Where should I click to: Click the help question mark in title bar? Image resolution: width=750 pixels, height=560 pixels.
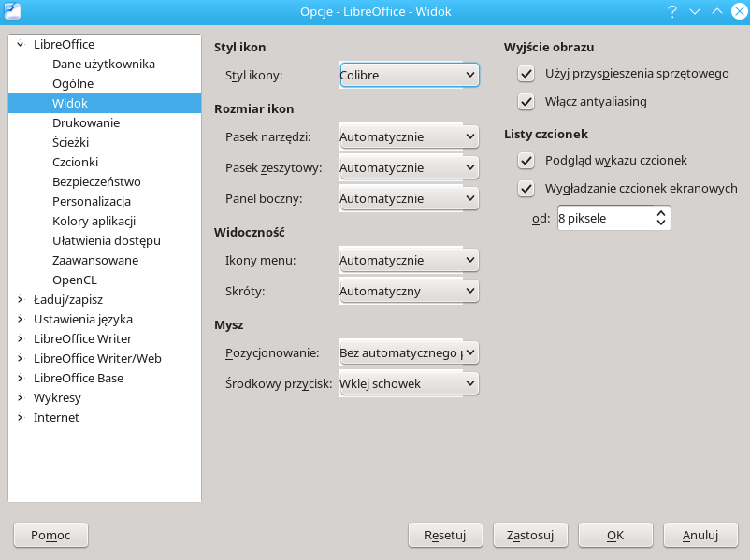pyautogui.click(x=672, y=11)
